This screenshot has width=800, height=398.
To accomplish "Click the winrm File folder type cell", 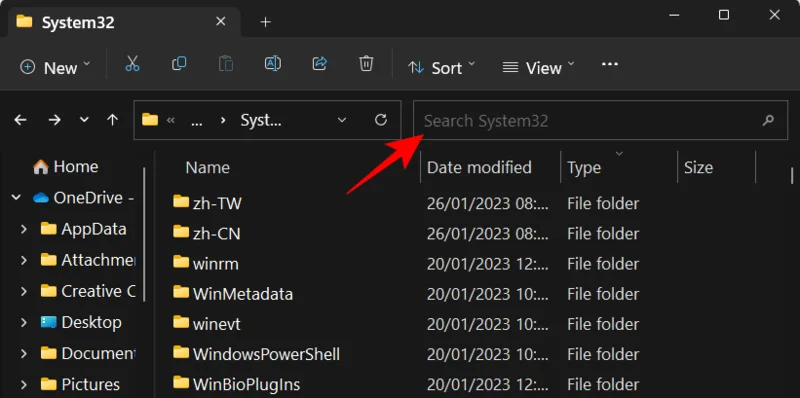I will click(603, 264).
